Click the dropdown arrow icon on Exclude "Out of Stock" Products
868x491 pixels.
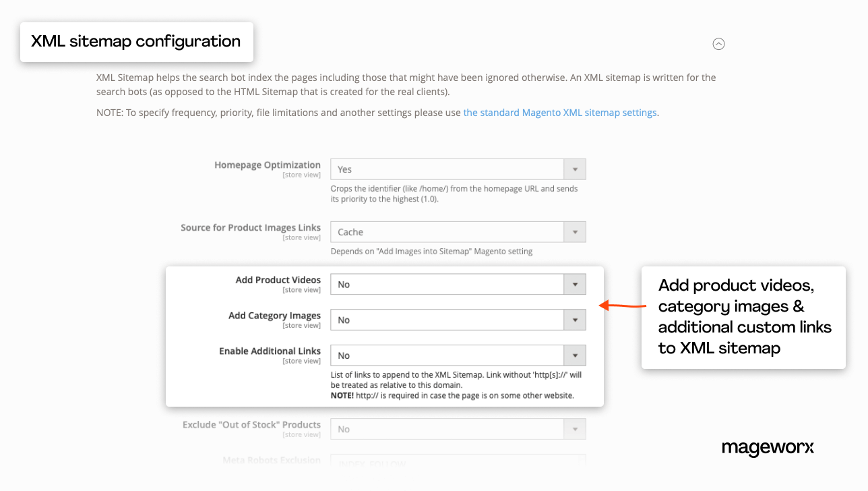click(x=575, y=428)
